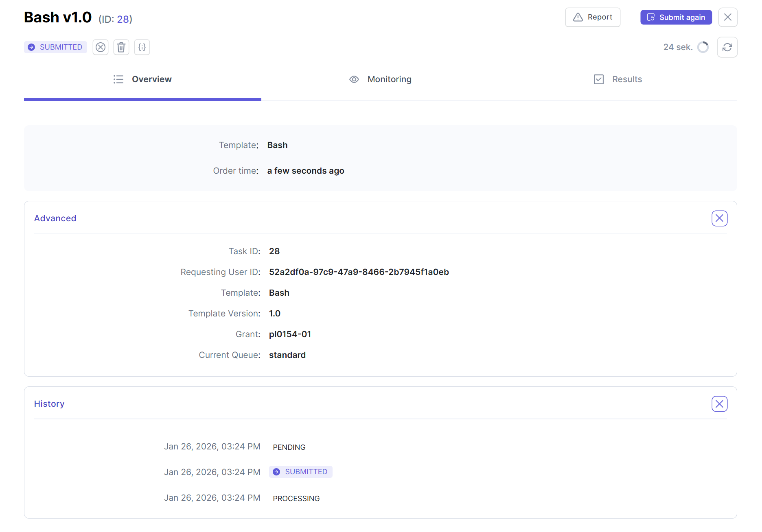Screen dimensions: 762x532
Task: Click the PENDING history entry
Action: (x=289, y=447)
